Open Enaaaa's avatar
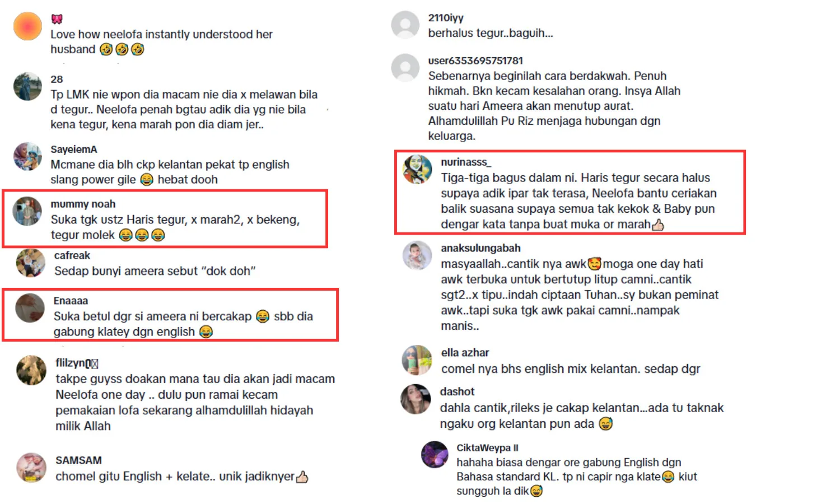Image resolution: width=840 pixels, height=504 pixels. (30, 308)
